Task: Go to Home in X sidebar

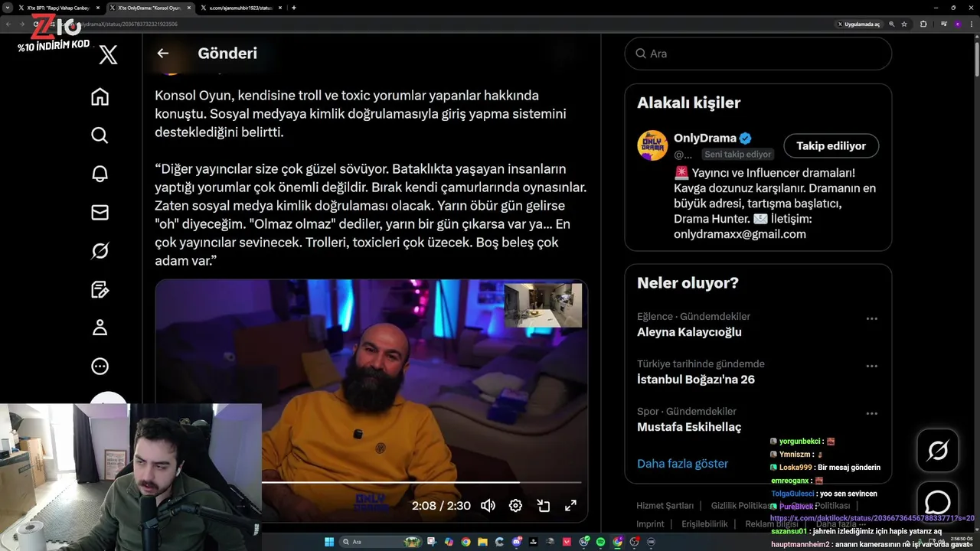Action: (x=100, y=97)
